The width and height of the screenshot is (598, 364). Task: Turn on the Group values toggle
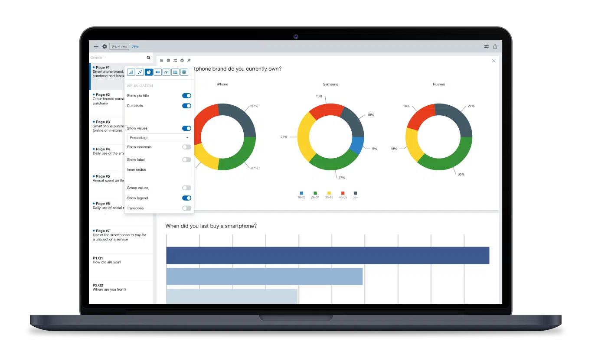[x=186, y=188]
